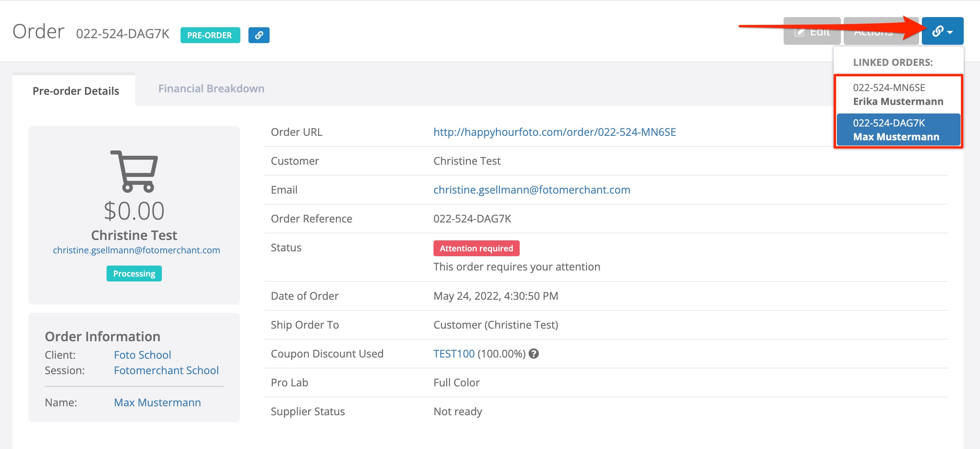Open the happyhourfoto.com order URL link
The height and width of the screenshot is (449, 980).
(555, 132)
